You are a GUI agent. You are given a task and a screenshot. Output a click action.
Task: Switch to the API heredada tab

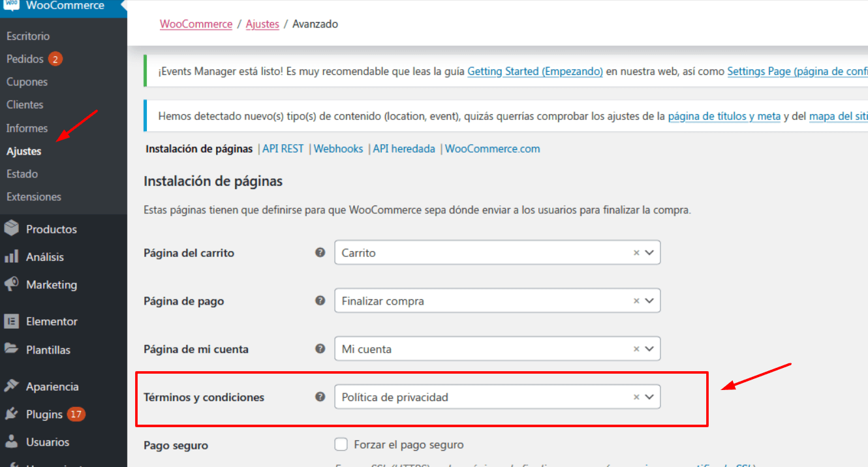click(404, 149)
